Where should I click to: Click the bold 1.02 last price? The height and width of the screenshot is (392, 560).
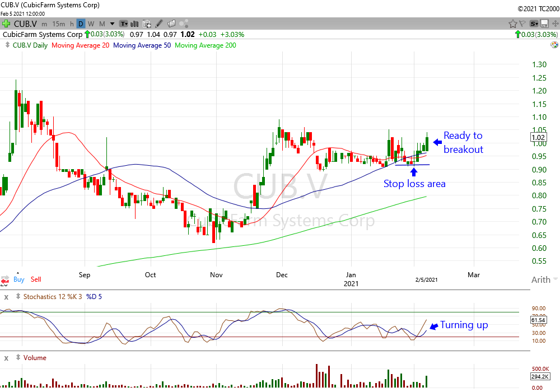pyautogui.click(x=188, y=35)
